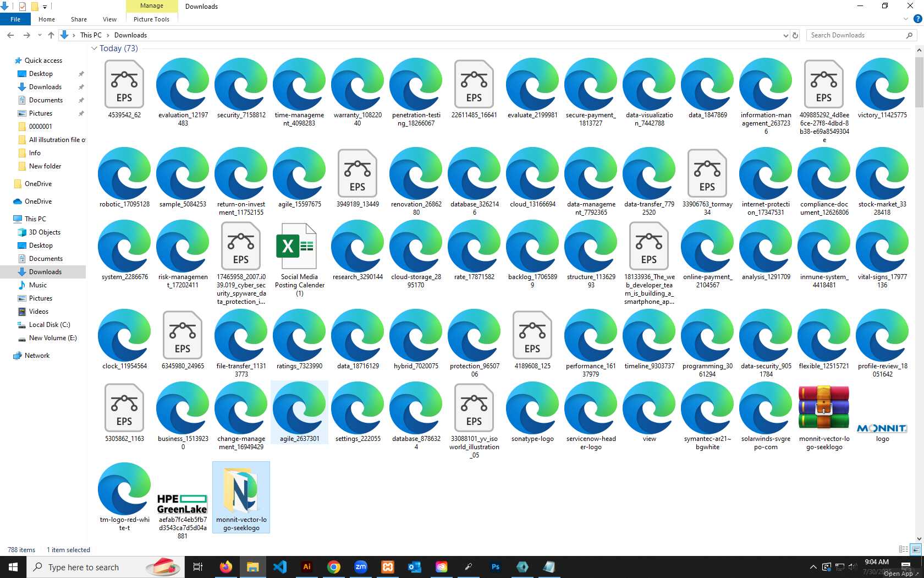Screen dimensions: 924x578
Task: Select the 18133936 web developer team EPS file
Action: click(x=649, y=262)
